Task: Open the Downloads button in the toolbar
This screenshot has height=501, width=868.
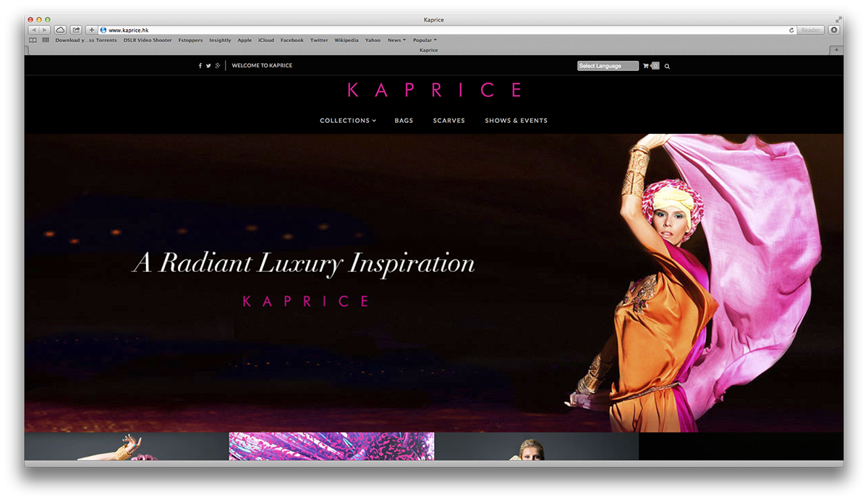Action: coord(835,30)
